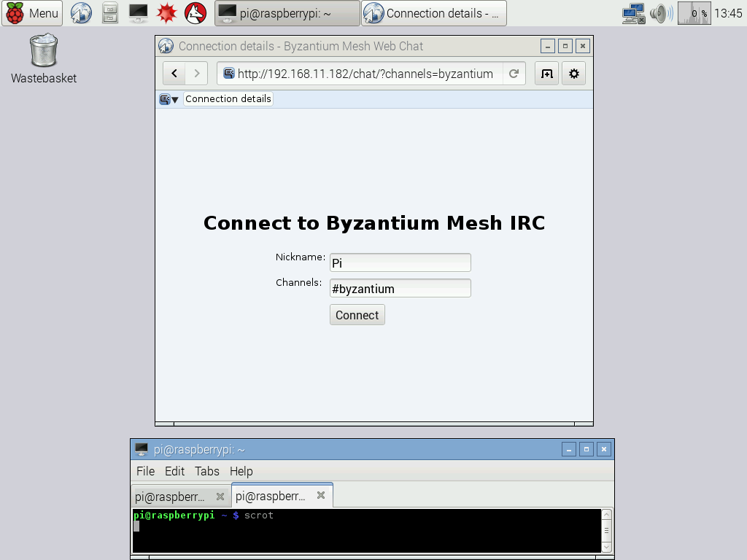The image size is (747, 560).
Task: Close the terminal window
Action: (x=604, y=449)
